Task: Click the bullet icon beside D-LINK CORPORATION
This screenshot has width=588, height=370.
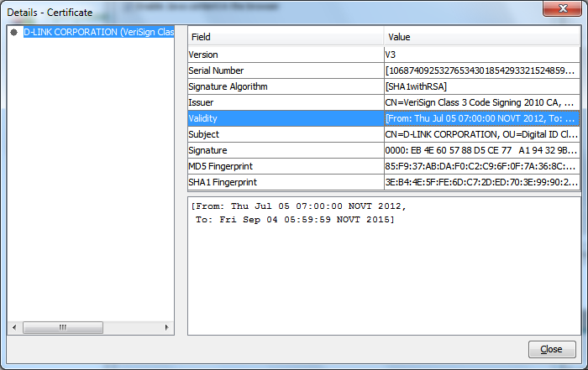Action: coord(13,32)
